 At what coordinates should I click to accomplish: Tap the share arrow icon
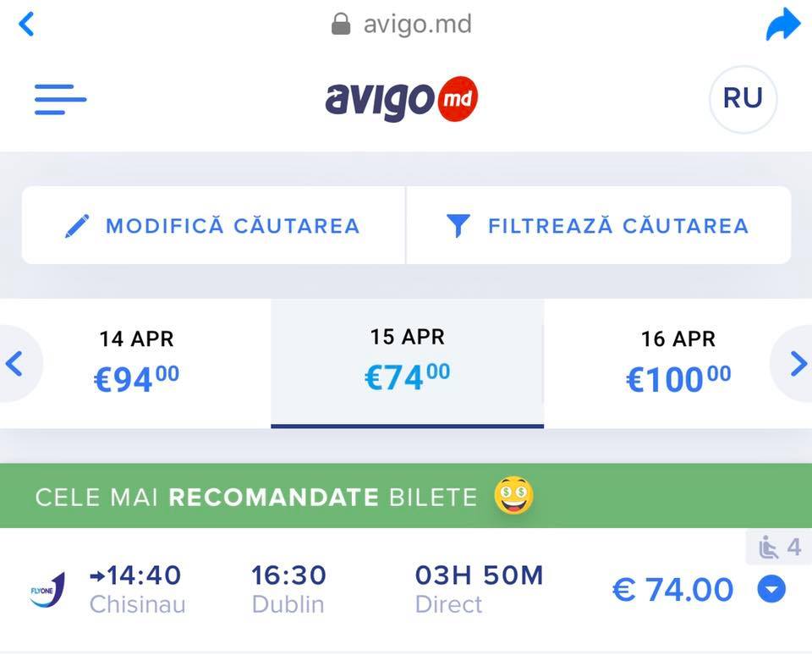click(x=782, y=24)
